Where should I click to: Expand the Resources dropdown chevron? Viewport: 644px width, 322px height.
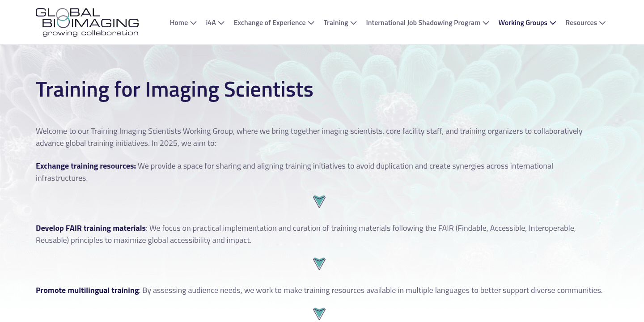(x=602, y=23)
